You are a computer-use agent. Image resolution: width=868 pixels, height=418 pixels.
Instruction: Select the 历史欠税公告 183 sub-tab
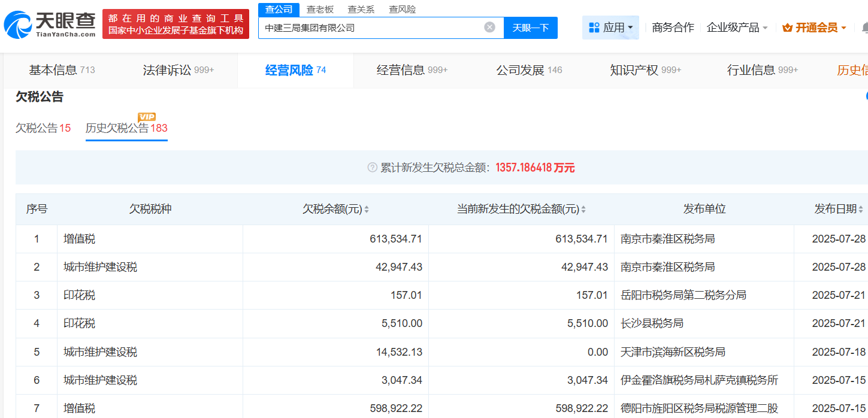click(x=126, y=128)
